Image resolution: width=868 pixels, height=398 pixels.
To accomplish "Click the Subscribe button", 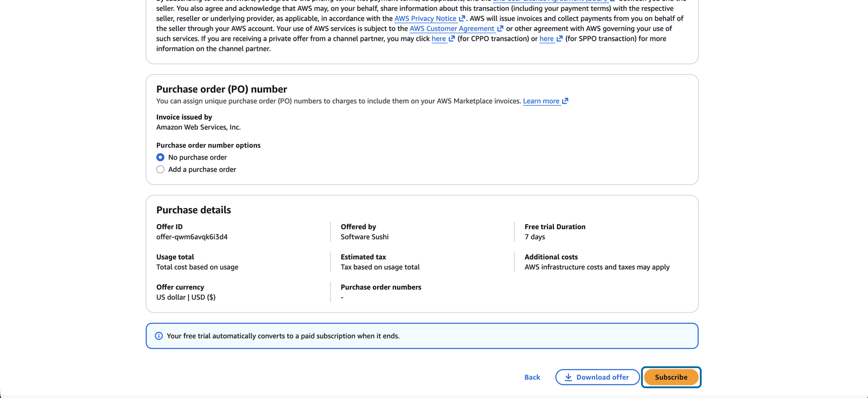I will tap(671, 377).
